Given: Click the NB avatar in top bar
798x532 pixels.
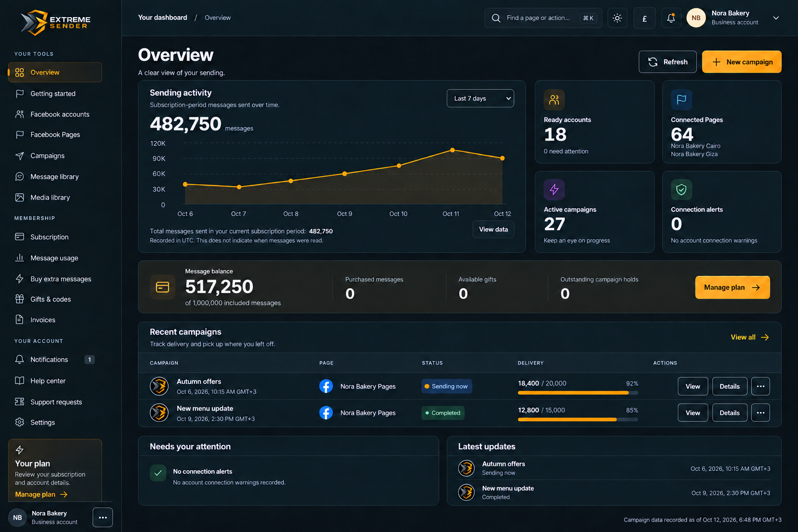Looking at the screenshot, I should pos(696,18).
